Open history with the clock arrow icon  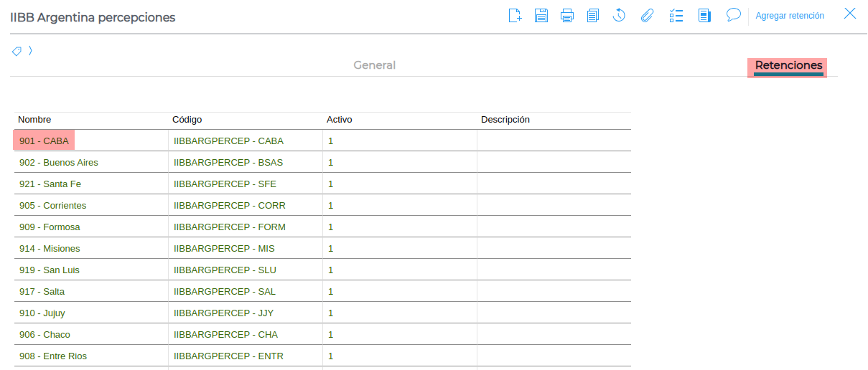619,15
